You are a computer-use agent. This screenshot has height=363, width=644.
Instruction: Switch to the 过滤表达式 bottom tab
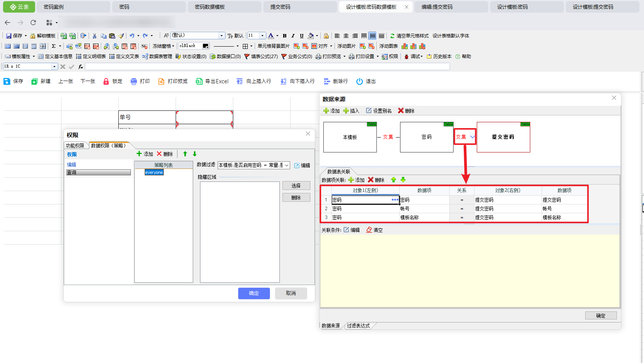(358, 326)
